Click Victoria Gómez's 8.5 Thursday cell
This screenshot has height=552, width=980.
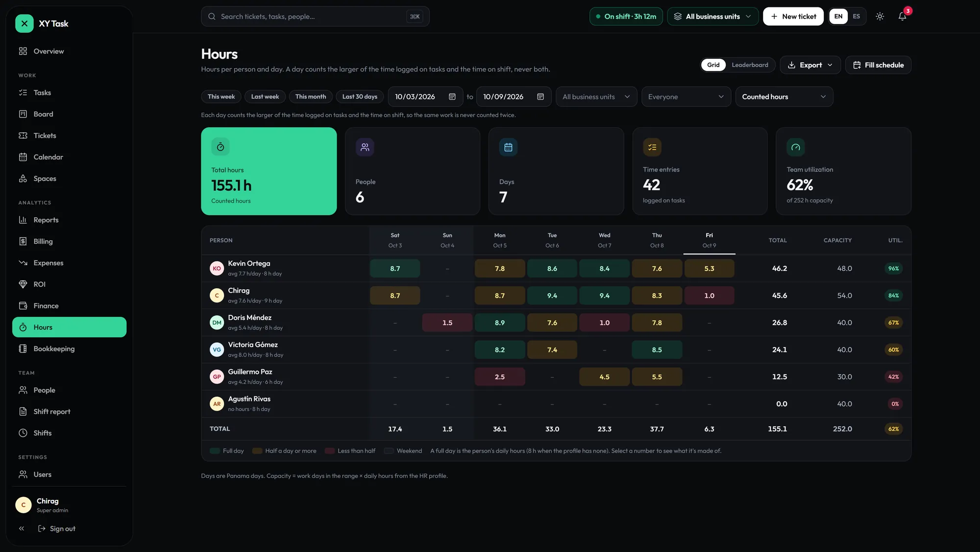pyautogui.click(x=657, y=350)
